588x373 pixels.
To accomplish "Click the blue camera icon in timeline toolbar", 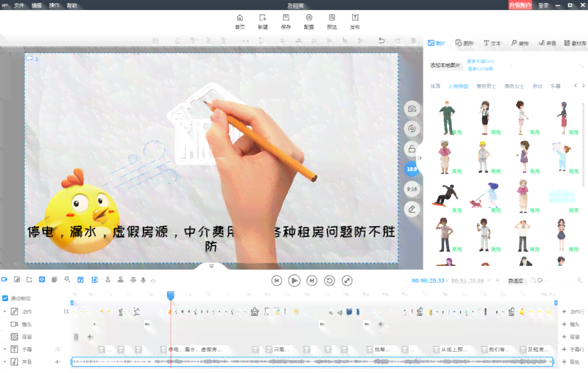I will 5,279.
